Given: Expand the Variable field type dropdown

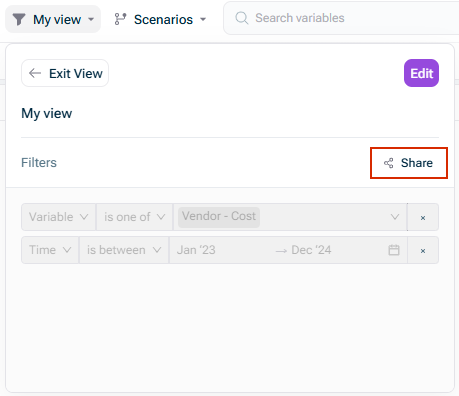Looking at the screenshot, I should (59, 217).
